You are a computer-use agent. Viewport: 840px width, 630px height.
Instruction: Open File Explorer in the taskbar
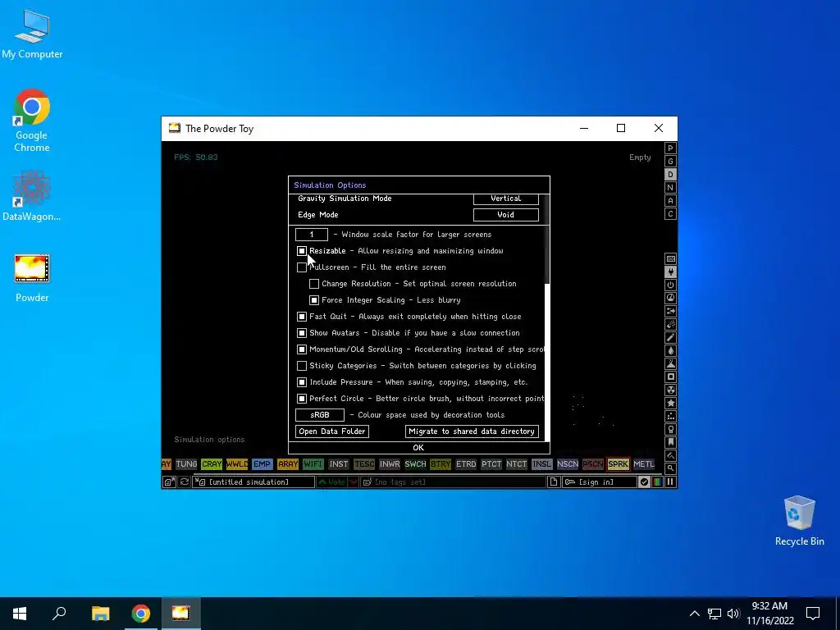(x=100, y=614)
